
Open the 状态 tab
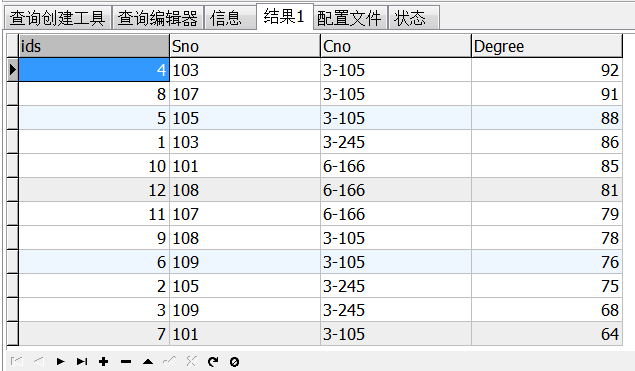pyautogui.click(x=413, y=18)
